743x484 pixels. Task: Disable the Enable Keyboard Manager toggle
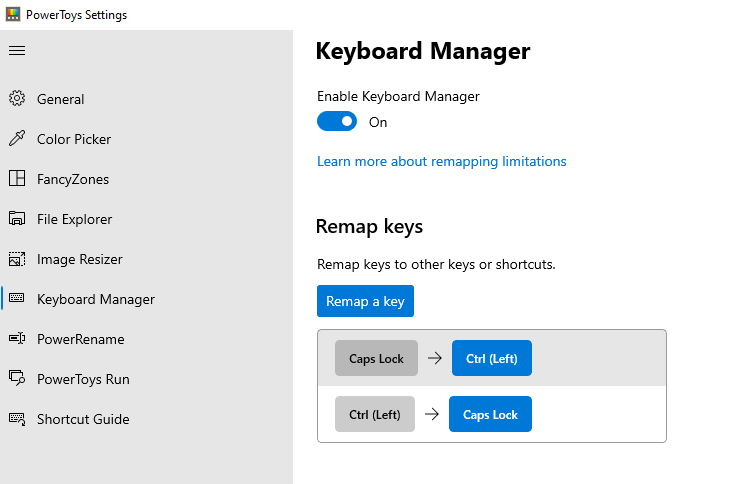(337, 121)
